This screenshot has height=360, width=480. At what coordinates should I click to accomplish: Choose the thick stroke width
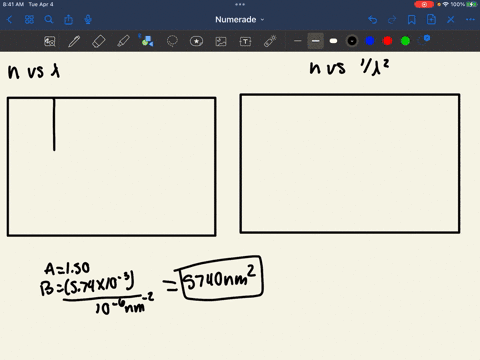[333, 41]
